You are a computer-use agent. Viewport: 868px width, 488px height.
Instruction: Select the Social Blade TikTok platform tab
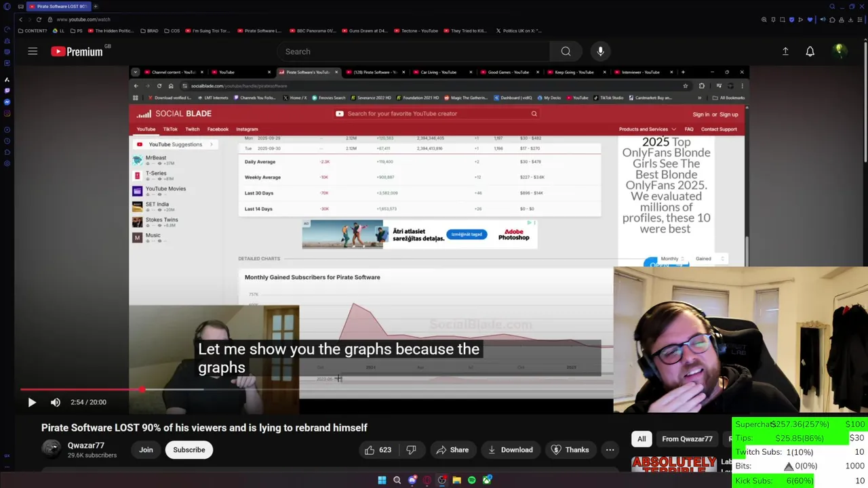point(170,129)
